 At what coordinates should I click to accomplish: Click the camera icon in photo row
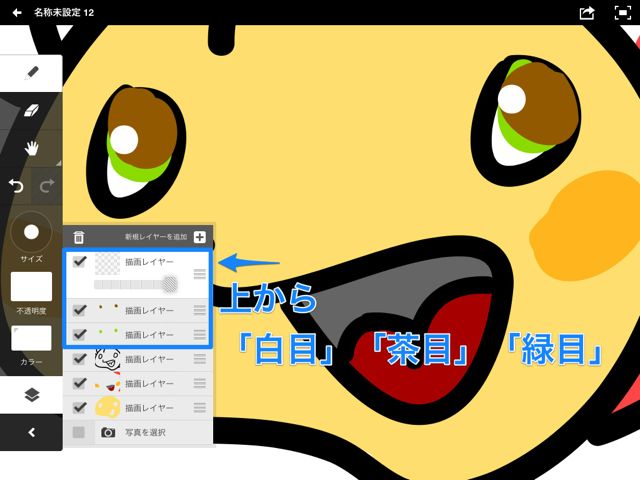point(108,432)
